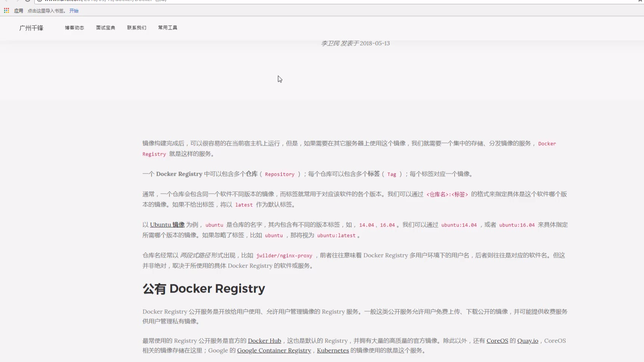The height and width of the screenshot is (362, 644).
Task: Focus the browser address bar URL
Action: tap(149, 1)
